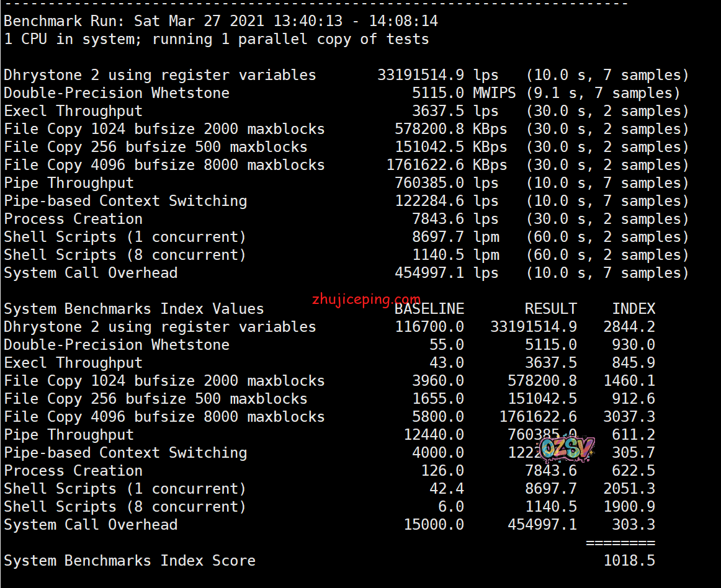Click the colorful OZSV sticker logo
This screenshot has width=721, height=588.
pyautogui.click(x=566, y=448)
